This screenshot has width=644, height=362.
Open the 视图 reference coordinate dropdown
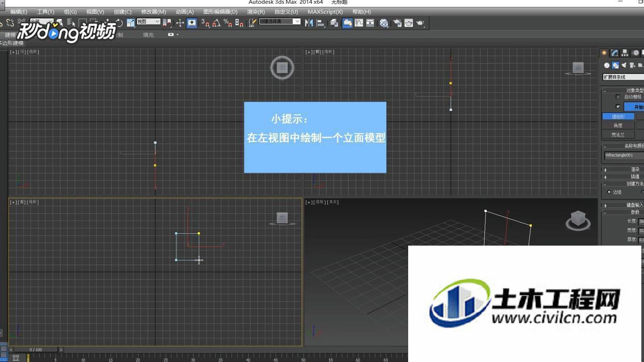point(148,22)
